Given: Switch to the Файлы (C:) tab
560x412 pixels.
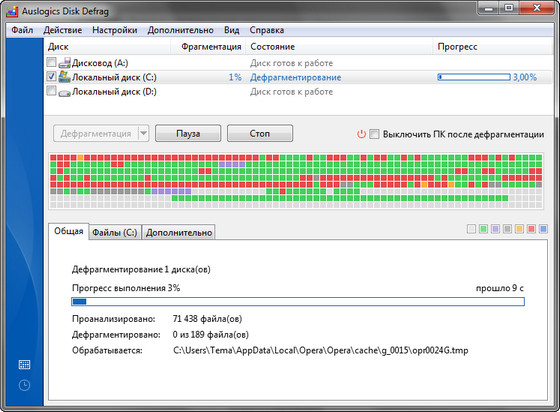Looking at the screenshot, I should tap(115, 232).
